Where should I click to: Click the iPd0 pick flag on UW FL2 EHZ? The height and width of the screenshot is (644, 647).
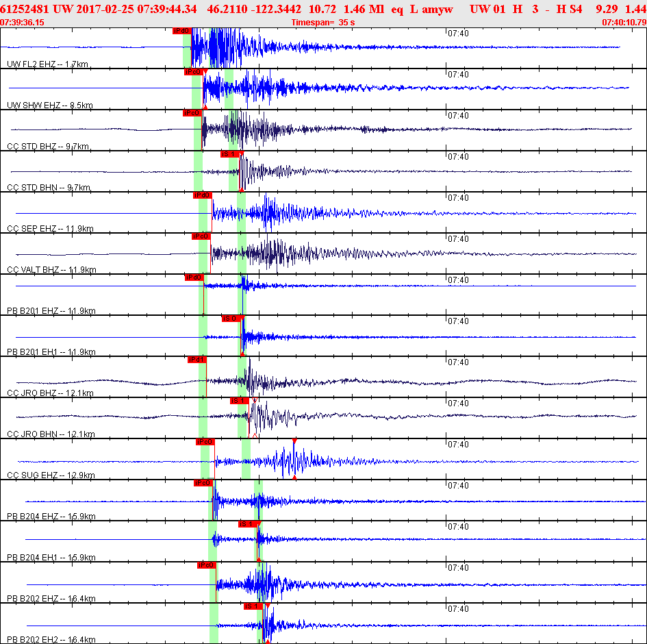click(x=182, y=31)
